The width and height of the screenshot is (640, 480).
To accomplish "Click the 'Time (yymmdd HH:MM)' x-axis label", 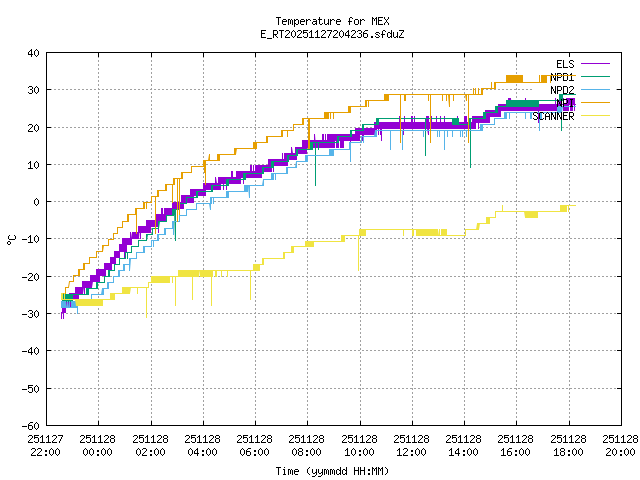I will point(332,470).
